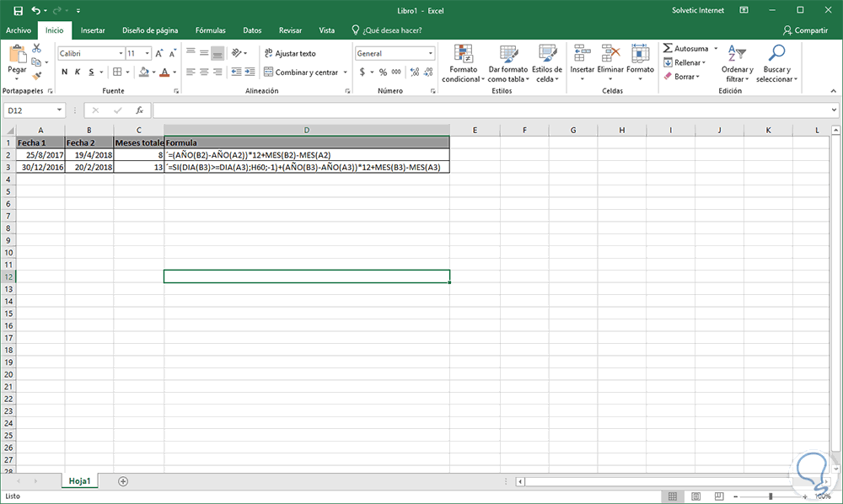843x504 pixels.
Task: Add a new sheet with plus icon
Action: [x=123, y=481]
